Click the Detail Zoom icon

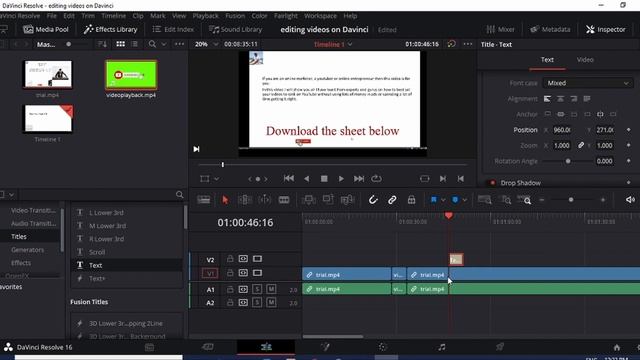pyautogui.click(x=506, y=200)
